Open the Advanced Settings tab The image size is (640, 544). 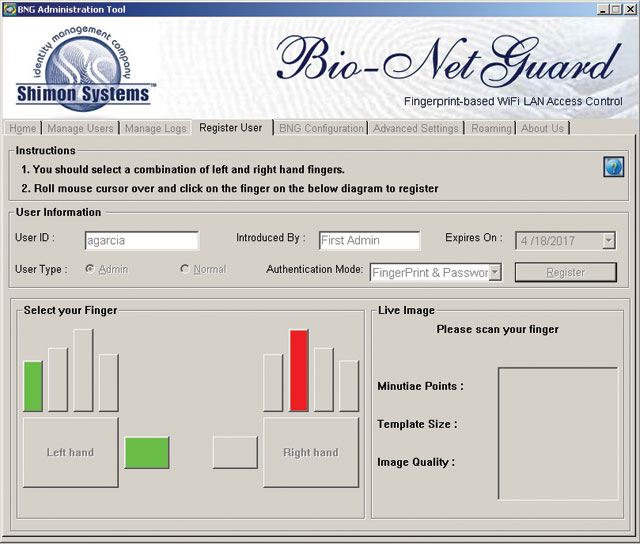tap(416, 128)
